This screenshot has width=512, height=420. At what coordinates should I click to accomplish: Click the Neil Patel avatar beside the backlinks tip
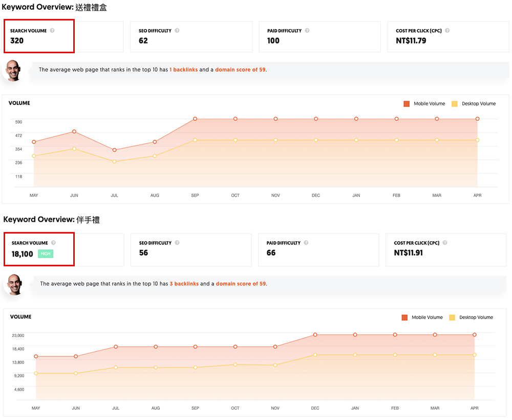[14, 70]
